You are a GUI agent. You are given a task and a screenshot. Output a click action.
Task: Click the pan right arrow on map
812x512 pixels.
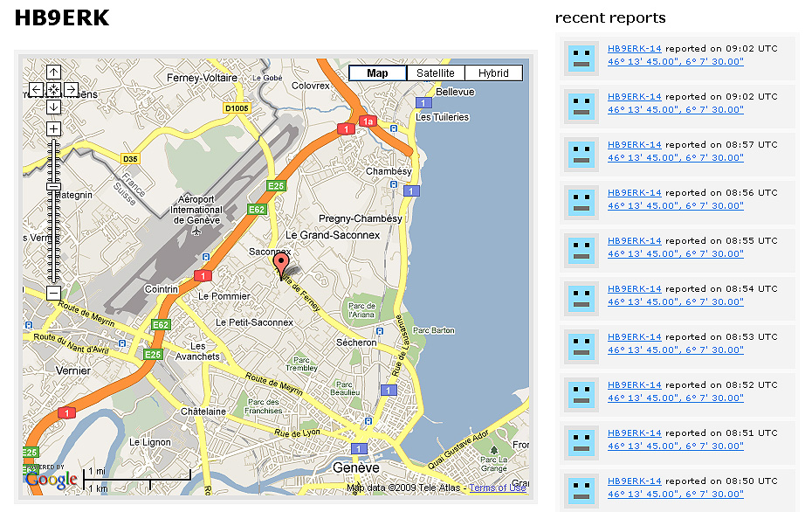pos(71,89)
